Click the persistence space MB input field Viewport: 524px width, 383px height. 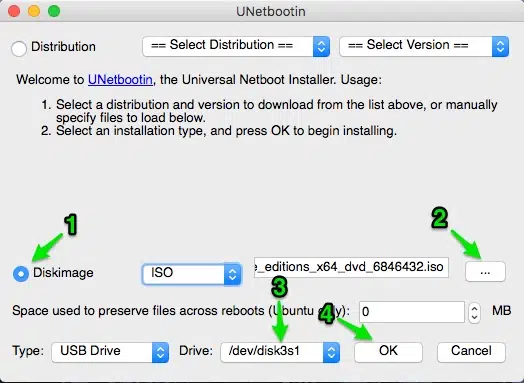pyautogui.click(x=412, y=312)
